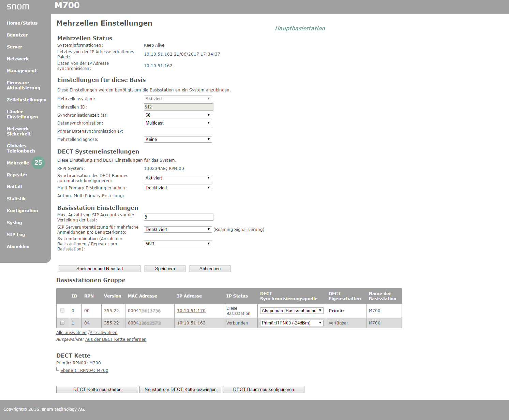Viewport: 509px width, 420px height.
Task: Click the snom logo in header
Action: (x=18, y=7)
